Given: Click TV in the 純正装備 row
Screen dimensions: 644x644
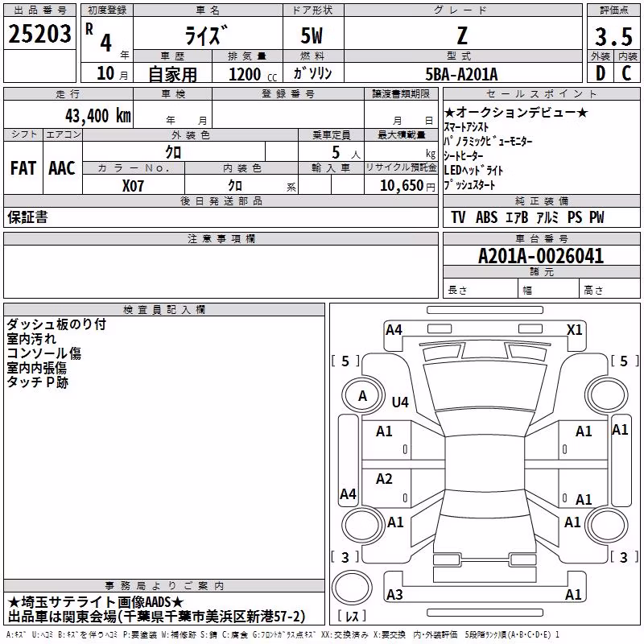Looking at the screenshot, I should [458, 217].
